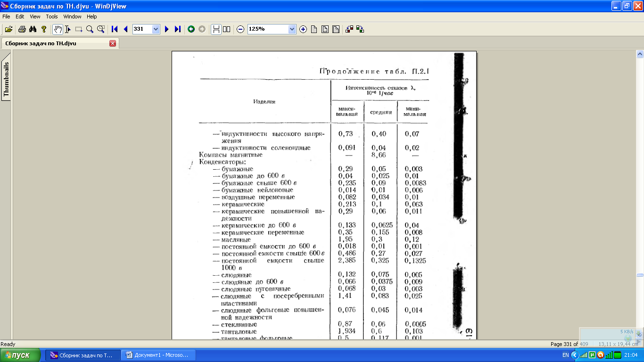644x362 pixels.
Task: Select the magnifying glass tool
Action: (x=90, y=29)
